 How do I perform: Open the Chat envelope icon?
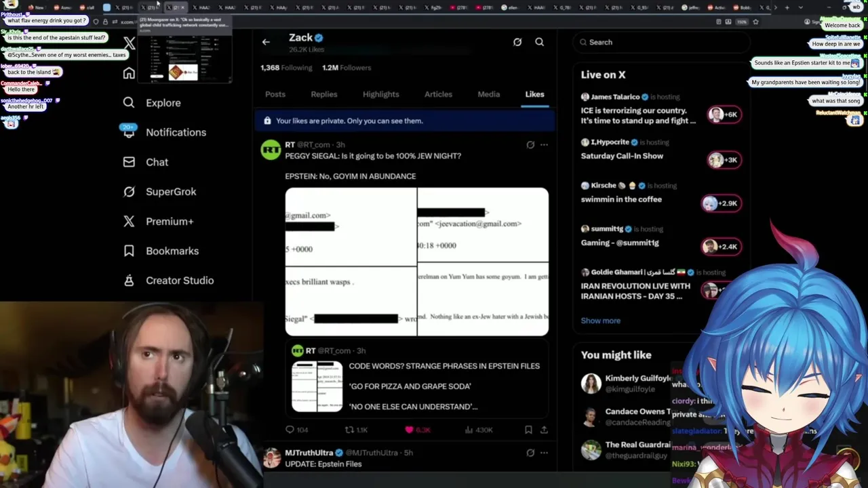129,162
